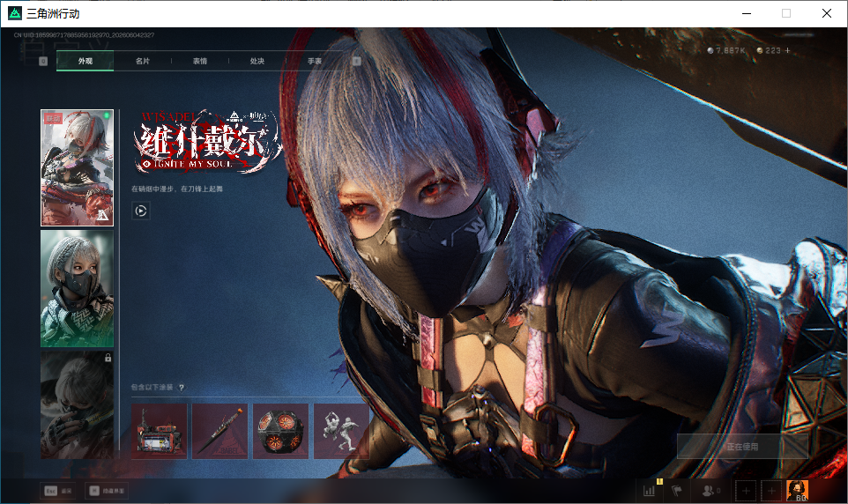Click the Esc 返回 back button
848x504 pixels.
(x=58, y=491)
